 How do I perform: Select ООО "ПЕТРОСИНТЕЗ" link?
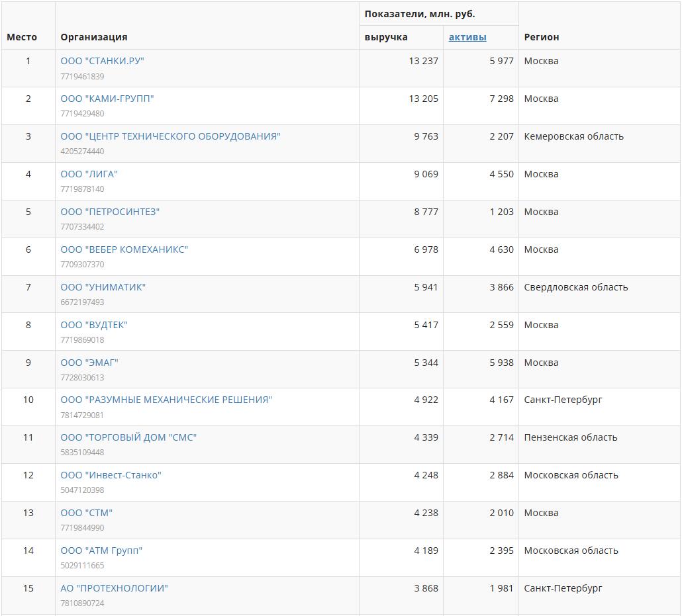coord(110,212)
